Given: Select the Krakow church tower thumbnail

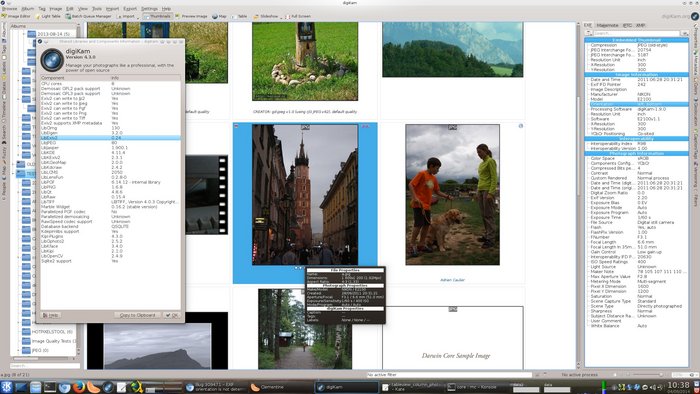Looking at the screenshot, I should tap(305, 195).
